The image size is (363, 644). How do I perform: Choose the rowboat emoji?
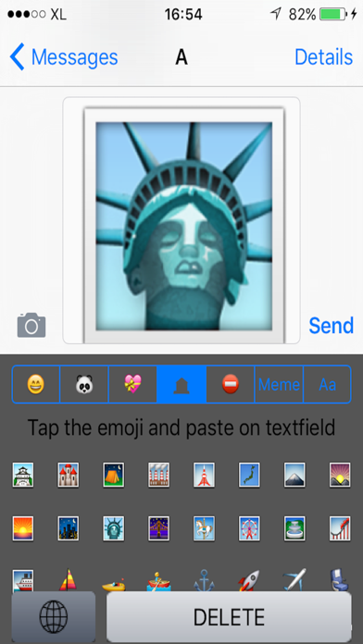(x=158, y=581)
